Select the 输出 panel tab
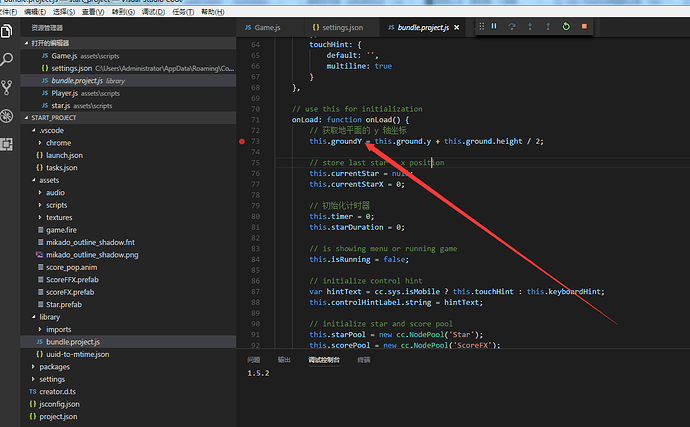 pyautogui.click(x=284, y=360)
